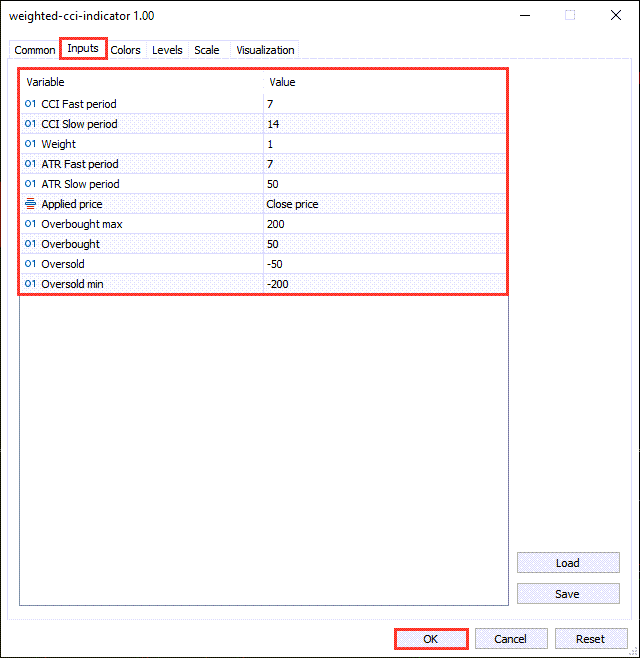640x658 pixels.
Task: Click the integer icon beside Oversold min
Action: (x=30, y=284)
